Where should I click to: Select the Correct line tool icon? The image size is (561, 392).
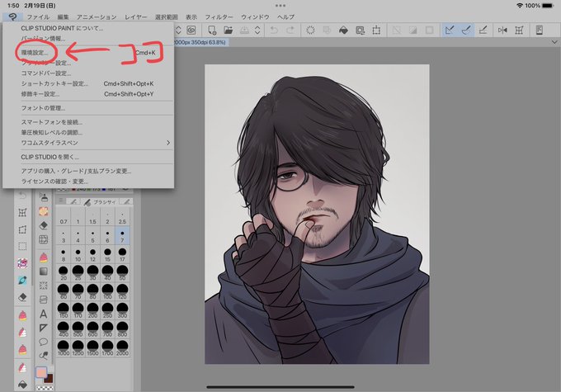coord(43,356)
